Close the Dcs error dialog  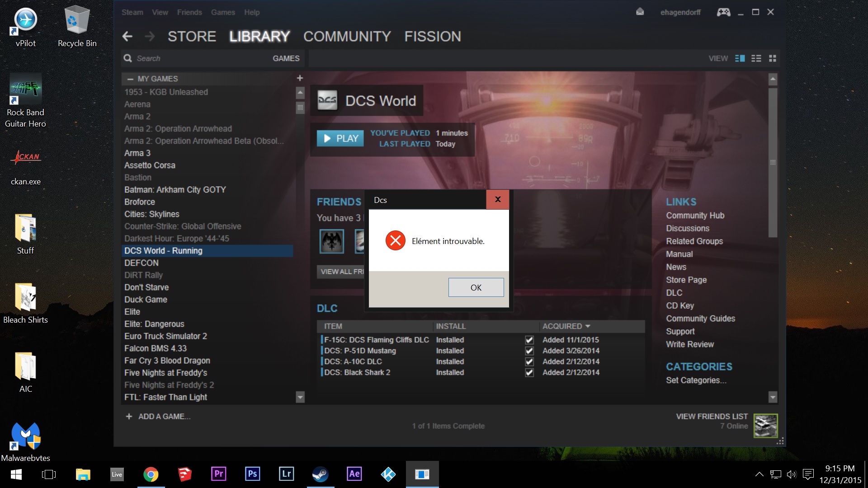[498, 199]
